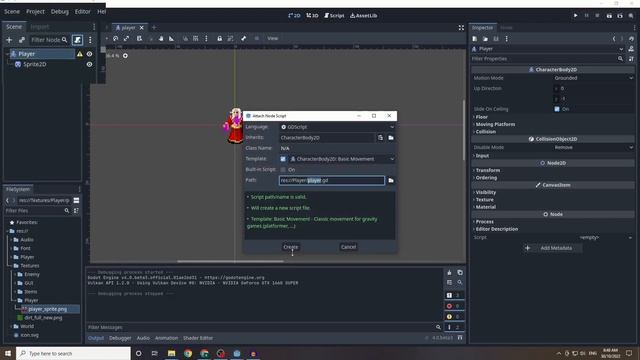Image resolution: width=640 pixels, height=360 pixels.
Task: Open the Project menu
Action: tap(36, 11)
